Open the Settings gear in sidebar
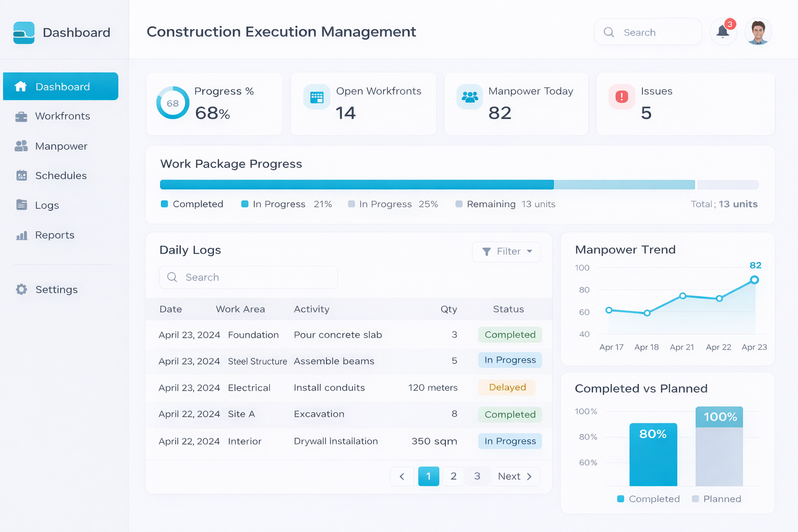The height and width of the screenshot is (532, 798). point(21,289)
